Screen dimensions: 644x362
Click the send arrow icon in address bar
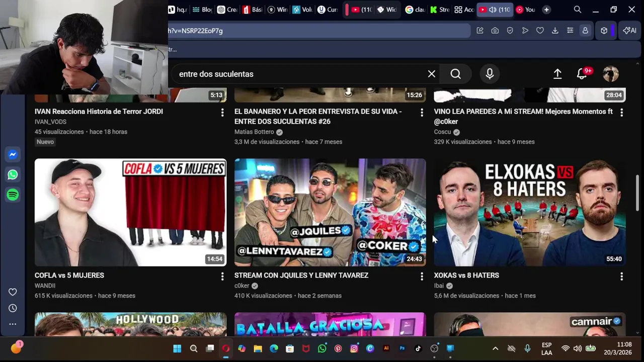coord(525,31)
